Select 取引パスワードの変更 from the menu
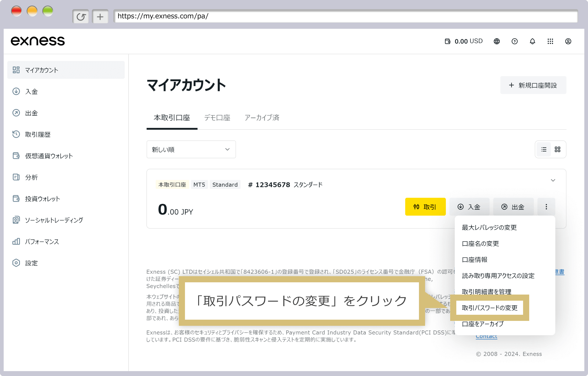Image resolution: width=588 pixels, height=376 pixels. (490, 308)
